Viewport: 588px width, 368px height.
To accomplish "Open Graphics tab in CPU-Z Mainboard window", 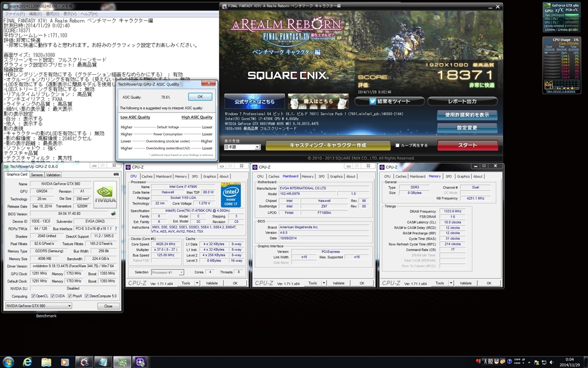I will coord(336,176).
